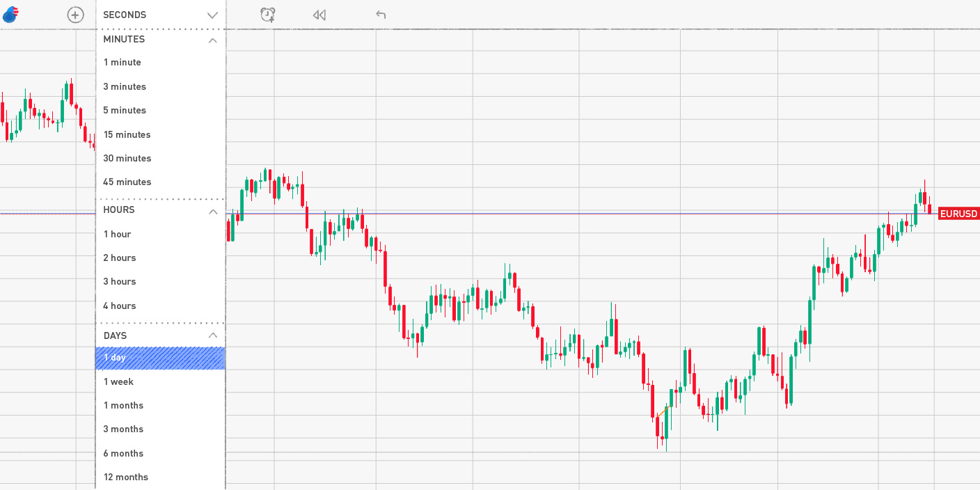Select the 5 minutes timeframe
Screen dimensions: 980x490
[125, 110]
